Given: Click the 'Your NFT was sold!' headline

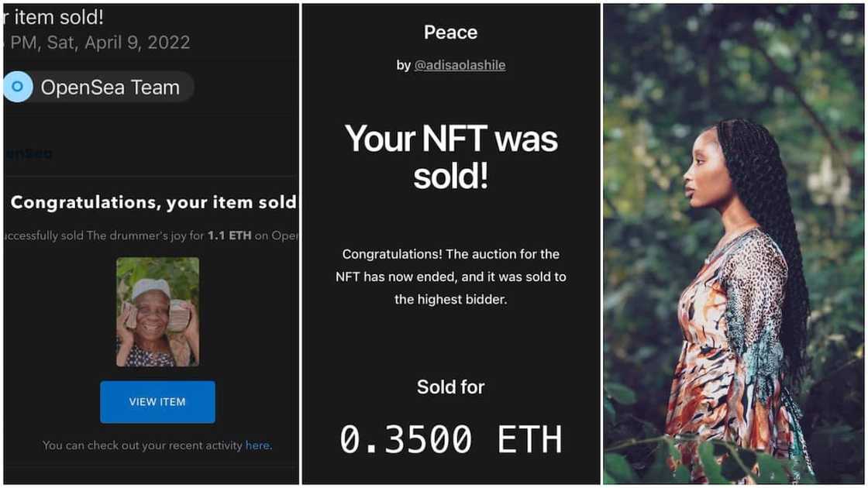Looking at the screenshot, I should click(450, 156).
